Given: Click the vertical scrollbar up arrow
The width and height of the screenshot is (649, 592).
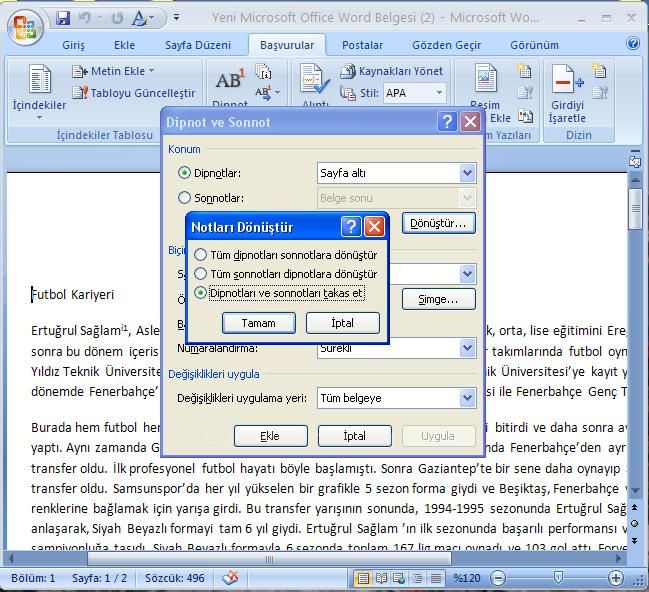Looking at the screenshot, I should (x=635, y=180).
